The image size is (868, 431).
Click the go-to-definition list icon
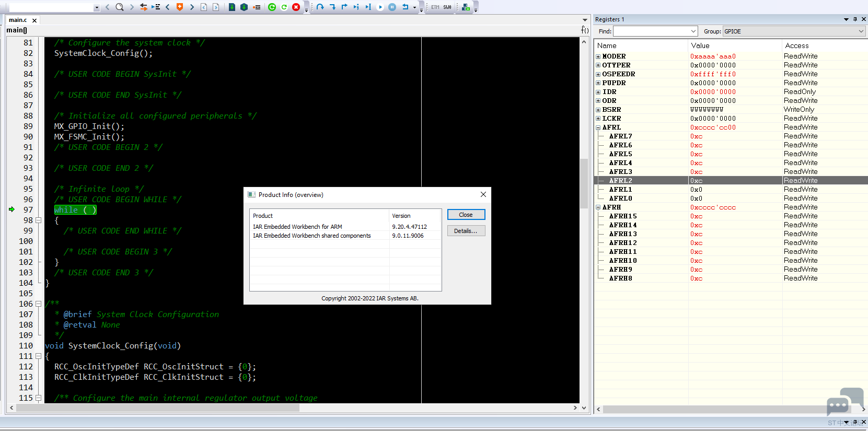click(x=156, y=7)
